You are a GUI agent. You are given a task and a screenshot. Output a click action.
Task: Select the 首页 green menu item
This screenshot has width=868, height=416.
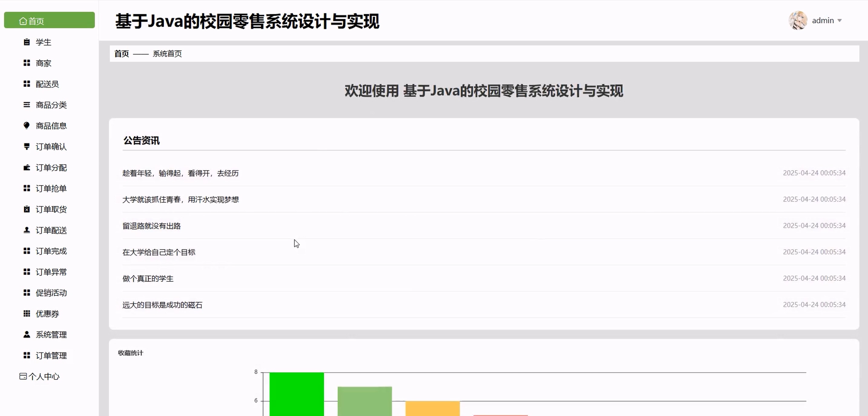pos(49,21)
